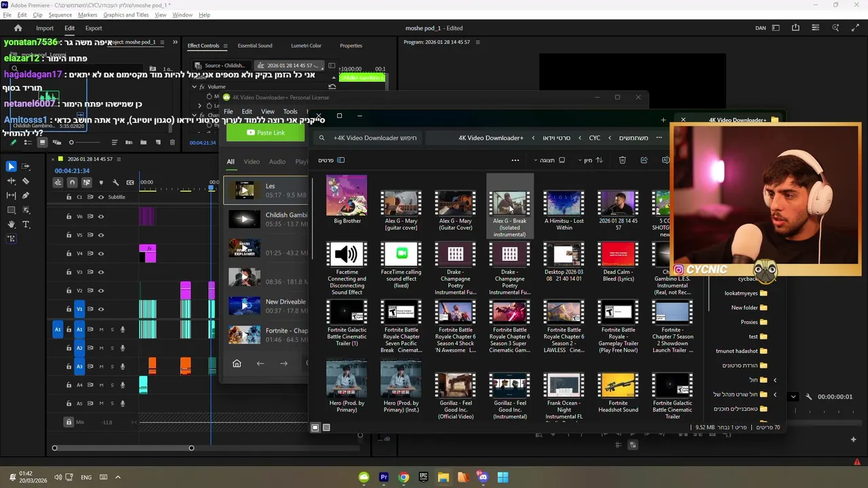Click the share icon in Explorer toolbar
Viewport: 868px width, 488px height.
click(x=644, y=160)
